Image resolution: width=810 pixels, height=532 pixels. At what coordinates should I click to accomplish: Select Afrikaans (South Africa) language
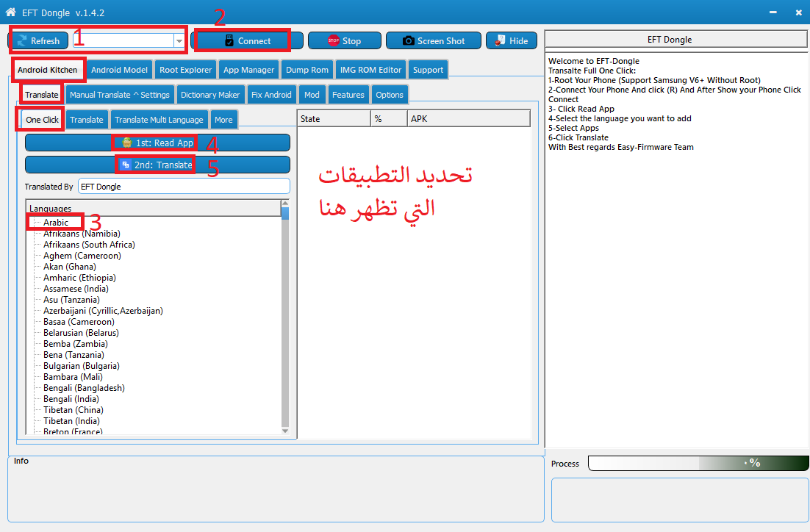tap(89, 244)
